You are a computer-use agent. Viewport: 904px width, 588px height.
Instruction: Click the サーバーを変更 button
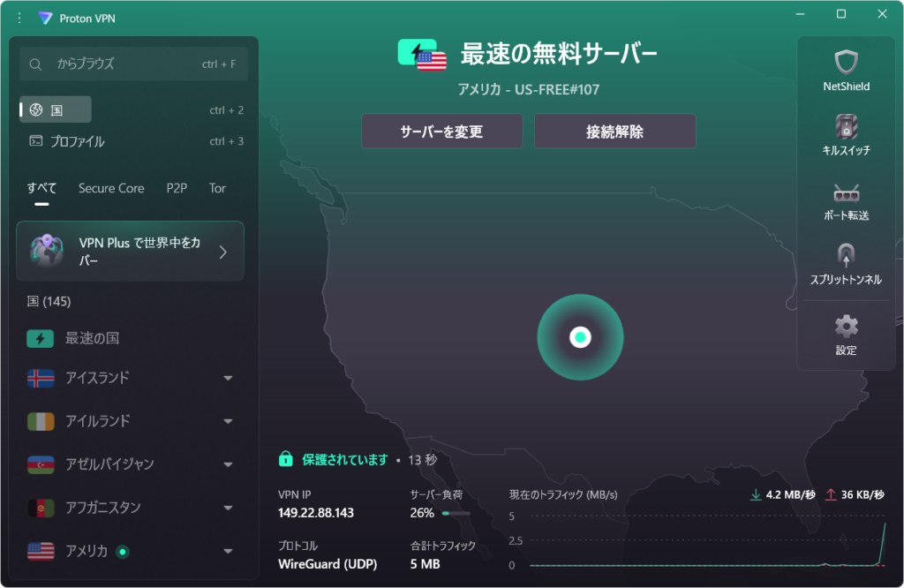[x=441, y=132]
